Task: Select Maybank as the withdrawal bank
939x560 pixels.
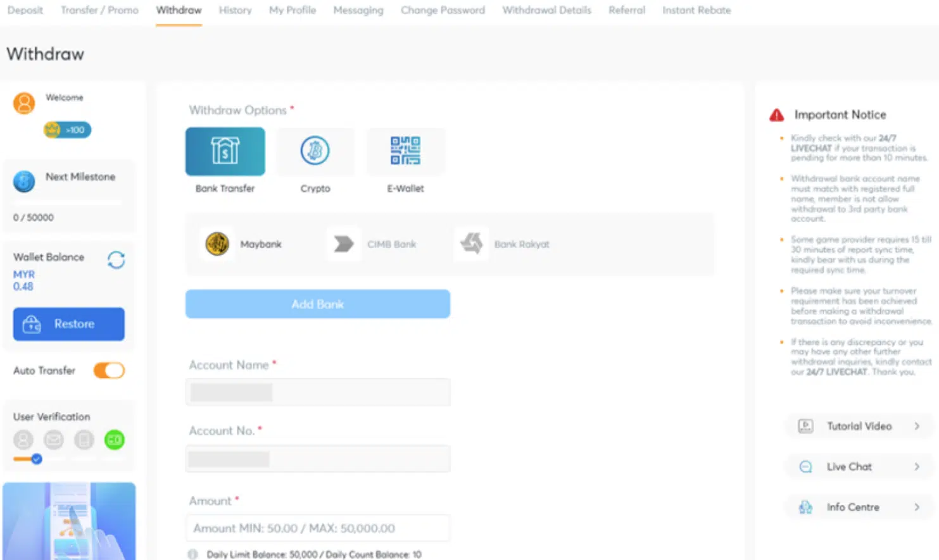Action: pos(243,244)
